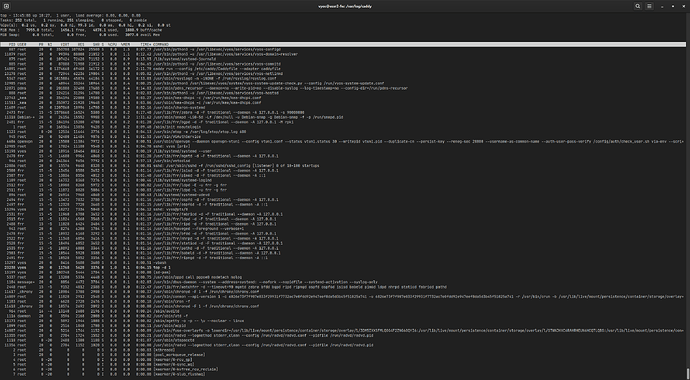Image resolution: width=690 pixels, height=380 pixels.
Task: Open the terminal hamburger menu
Action: [x=650, y=6]
